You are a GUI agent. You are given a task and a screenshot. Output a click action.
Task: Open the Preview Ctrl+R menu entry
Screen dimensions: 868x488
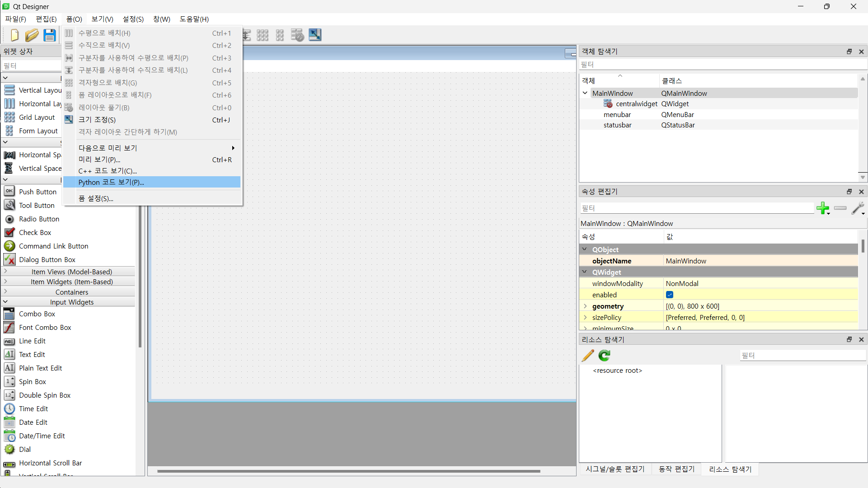click(99, 160)
